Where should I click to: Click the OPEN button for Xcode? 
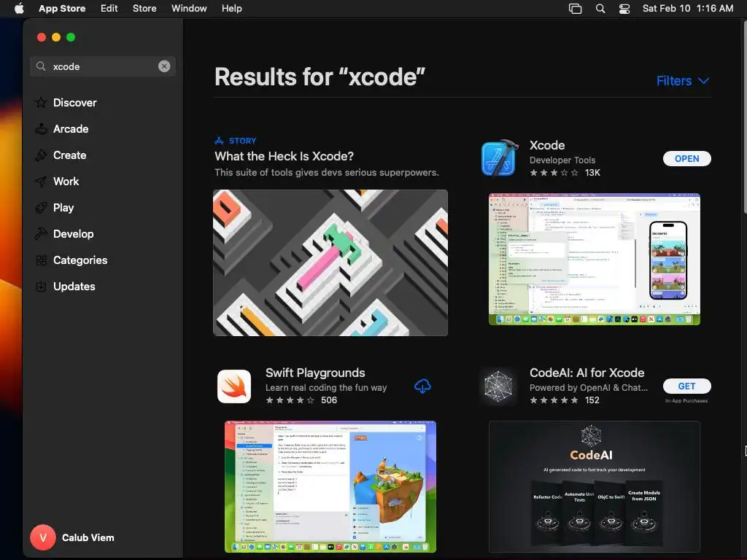[x=687, y=158]
